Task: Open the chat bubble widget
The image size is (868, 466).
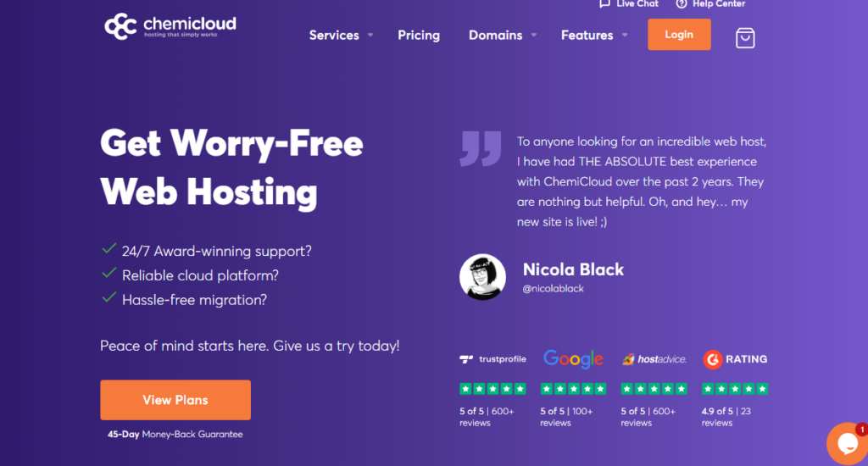Action: pyautogui.click(x=847, y=444)
